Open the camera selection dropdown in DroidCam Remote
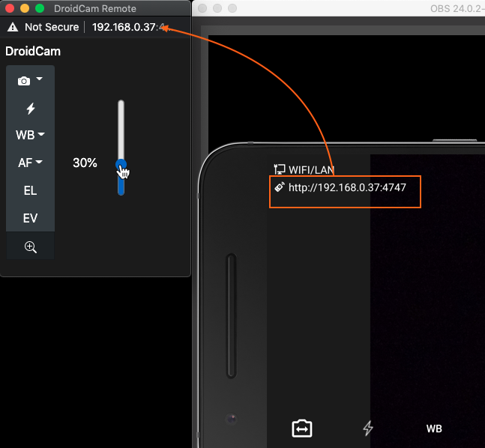The width and height of the screenshot is (485, 448). click(30, 80)
